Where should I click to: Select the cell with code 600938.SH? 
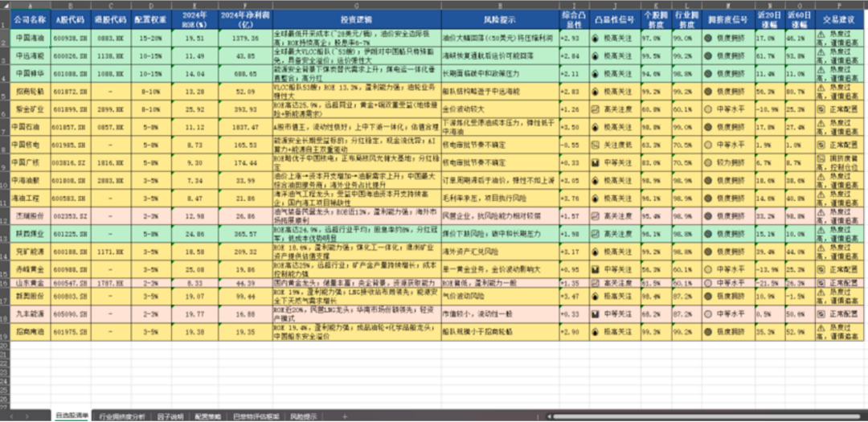(x=70, y=39)
